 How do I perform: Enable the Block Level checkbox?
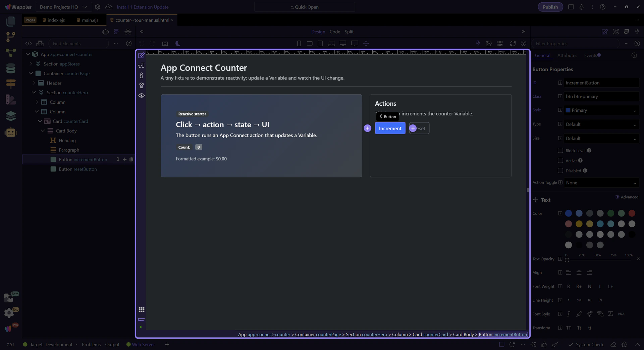coord(560,150)
